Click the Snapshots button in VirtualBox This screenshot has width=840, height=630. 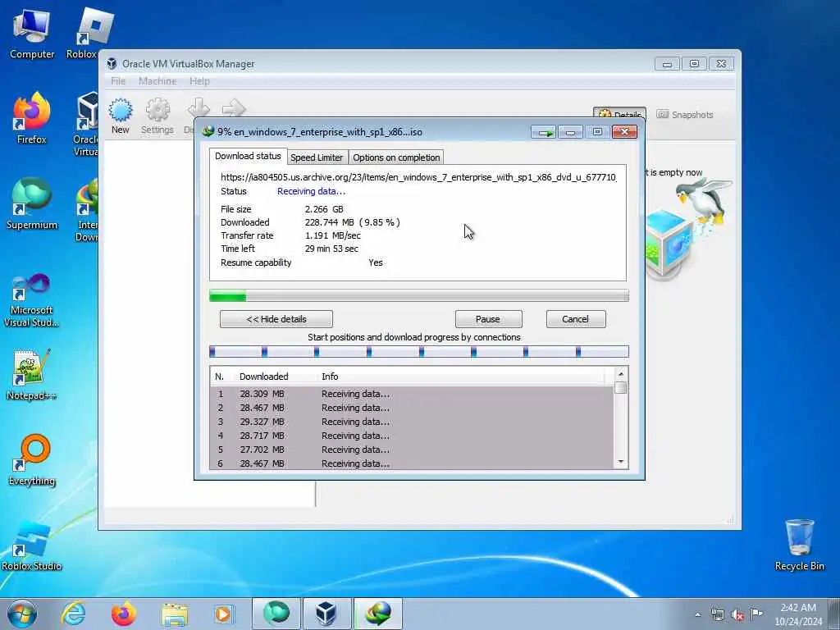[685, 115]
